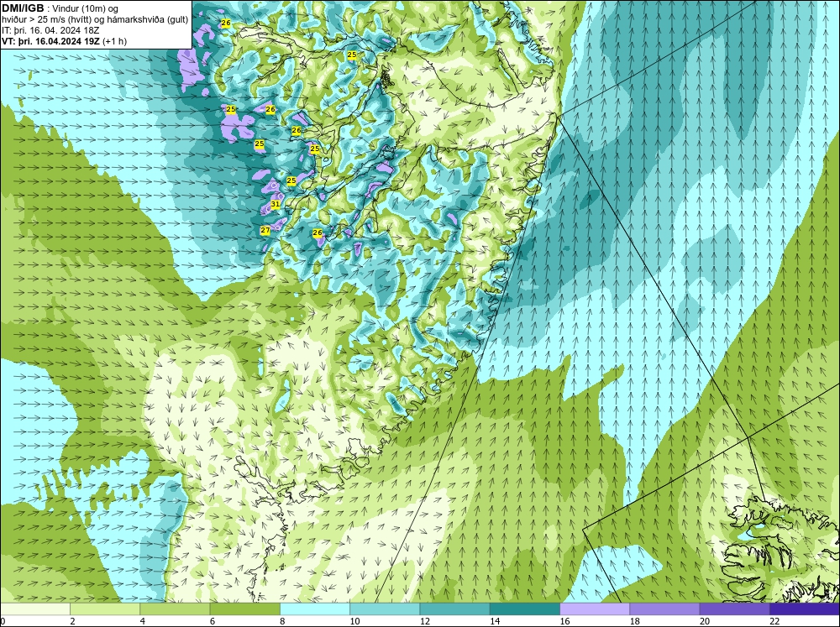Click the title line 'DMI/IGB : Vindur (10m) og'

coord(60,8)
